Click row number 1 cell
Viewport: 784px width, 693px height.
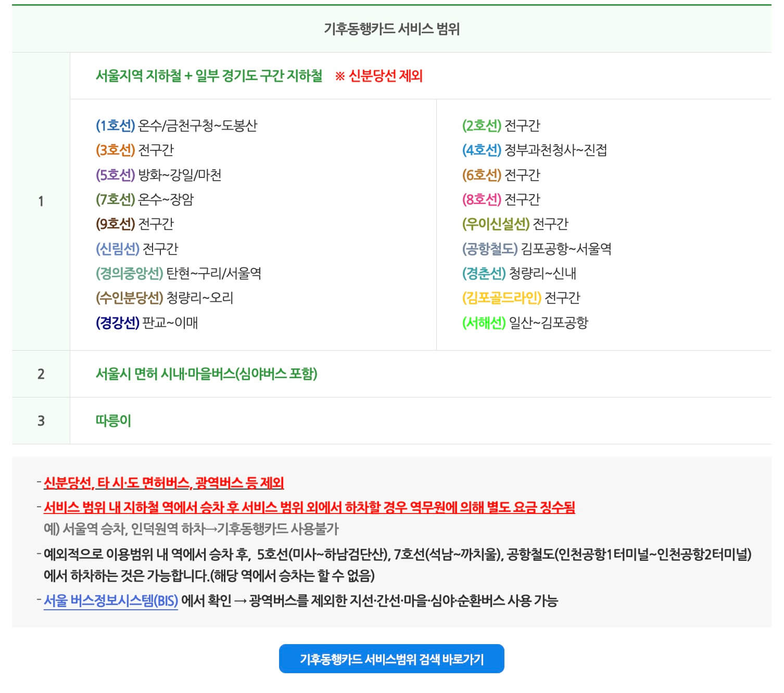coord(41,201)
